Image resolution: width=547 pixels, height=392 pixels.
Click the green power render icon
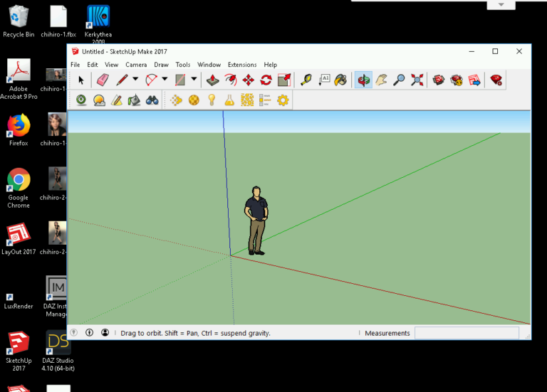[81, 100]
